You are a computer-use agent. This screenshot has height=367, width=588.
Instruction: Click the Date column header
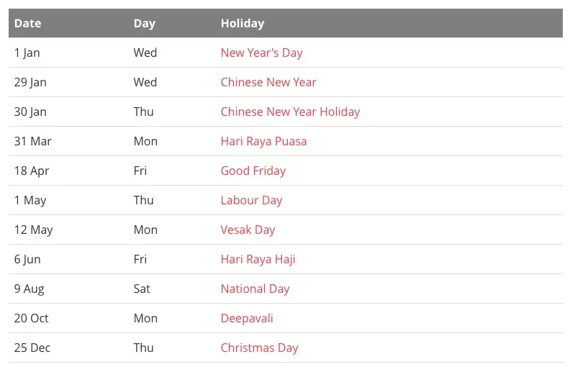pyautogui.click(x=28, y=23)
